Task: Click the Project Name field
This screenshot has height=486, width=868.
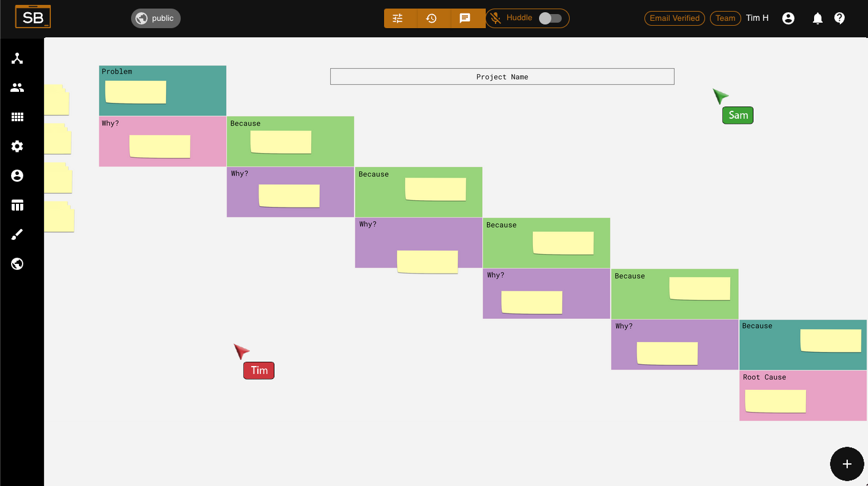Action: (x=502, y=77)
